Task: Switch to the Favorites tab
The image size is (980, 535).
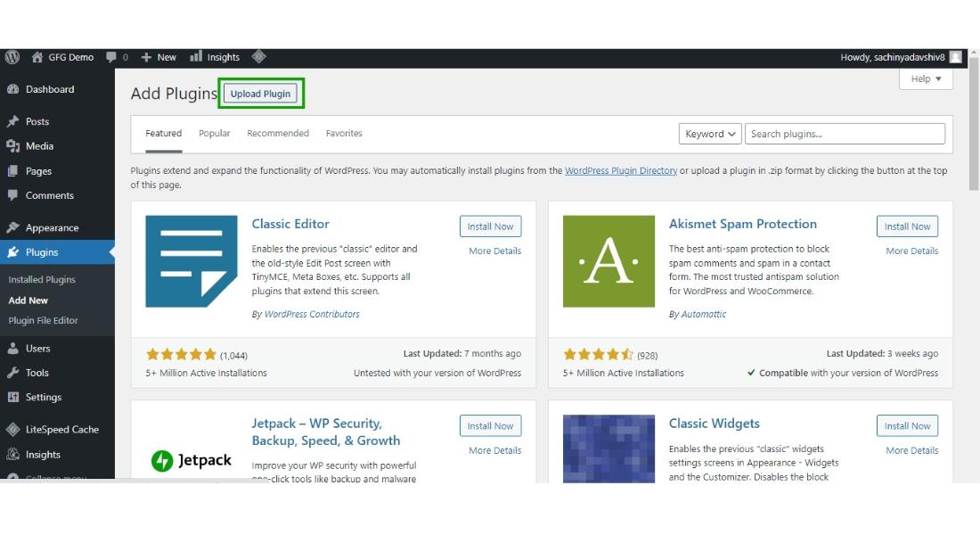Action: coord(344,134)
